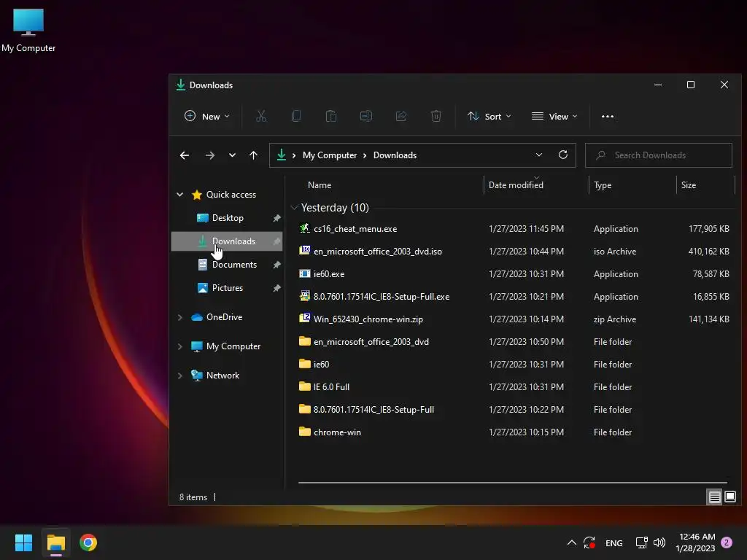The image size is (747, 560).
Task: Open Pictures in Quick access
Action: coord(228,287)
